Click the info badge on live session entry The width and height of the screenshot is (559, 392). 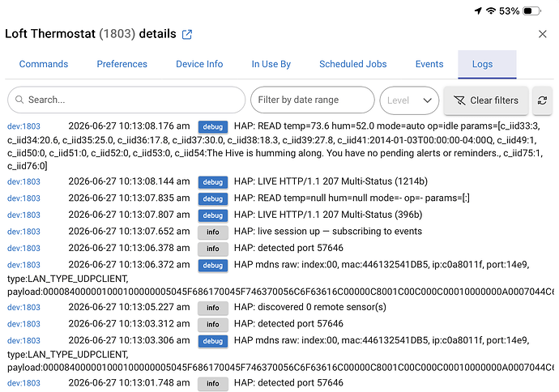[x=213, y=232]
